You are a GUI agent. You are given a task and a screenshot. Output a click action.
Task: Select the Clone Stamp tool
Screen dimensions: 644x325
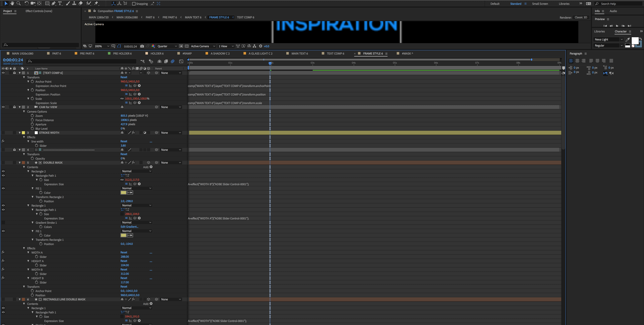[74, 4]
